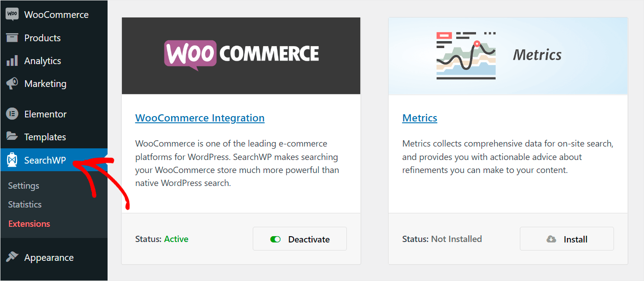Click the Analytics bar chart icon

click(x=12, y=61)
